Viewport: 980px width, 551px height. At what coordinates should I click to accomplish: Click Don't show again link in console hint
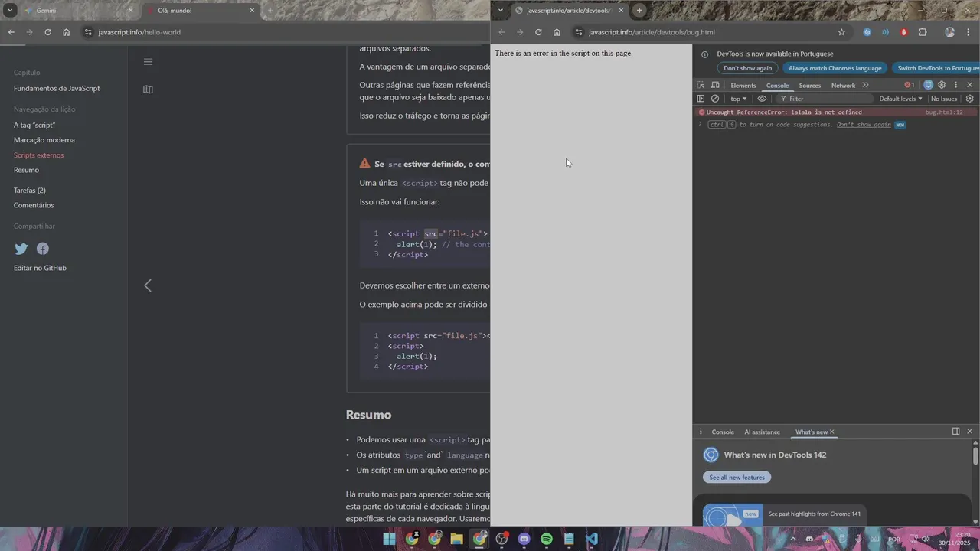(x=864, y=125)
